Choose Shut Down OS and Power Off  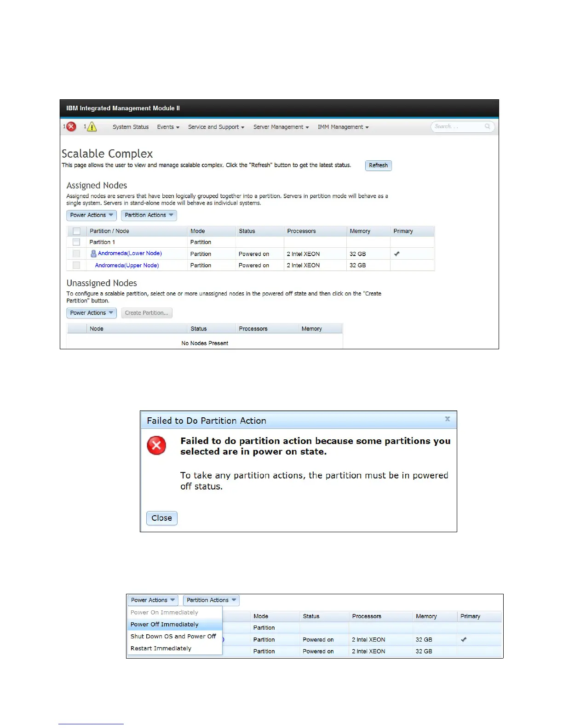coord(173,637)
